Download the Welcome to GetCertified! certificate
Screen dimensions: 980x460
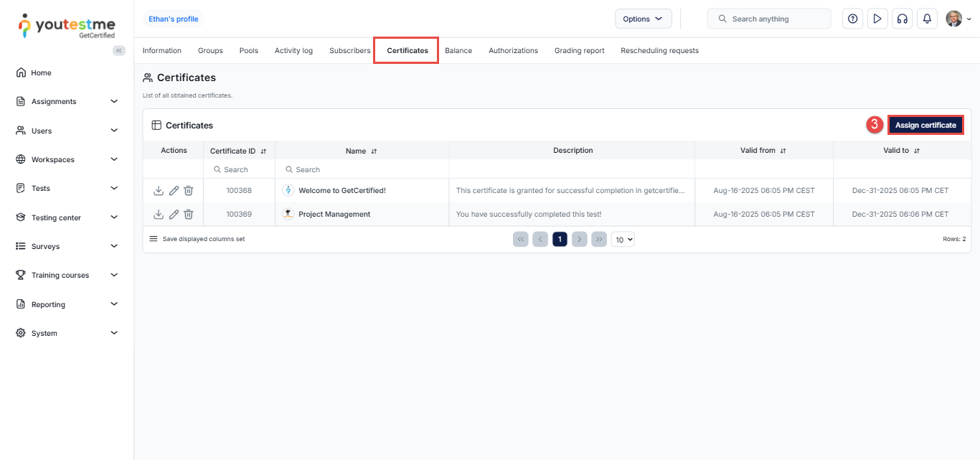point(159,191)
